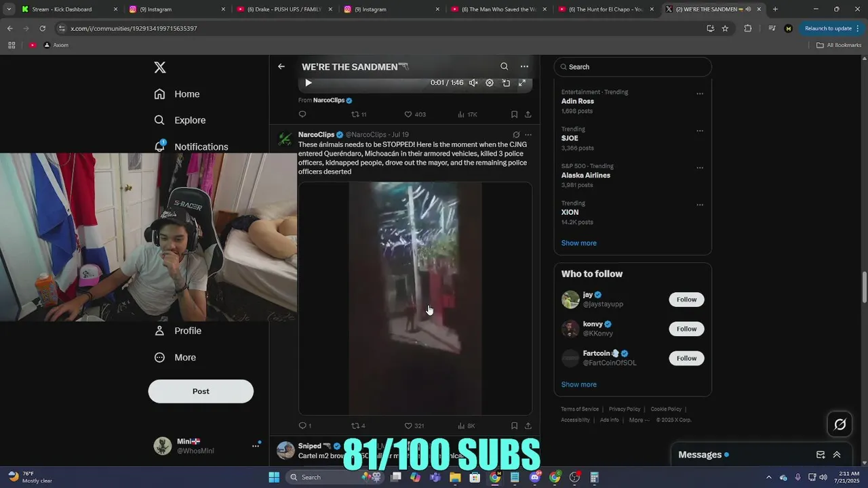Open All Bookmarks folder
The height and width of the screenshot is (488, 868).
click(x=839, y=45)
